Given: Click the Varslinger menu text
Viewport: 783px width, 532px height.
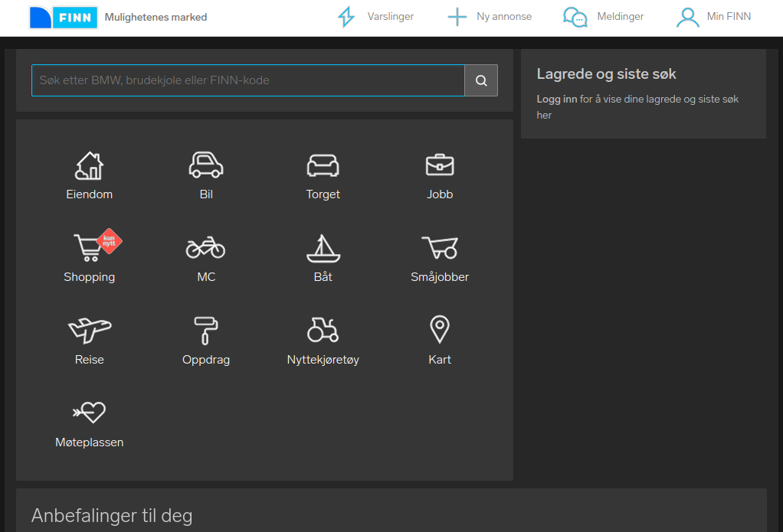Looking at the screenshot, I should coord(391,17).
